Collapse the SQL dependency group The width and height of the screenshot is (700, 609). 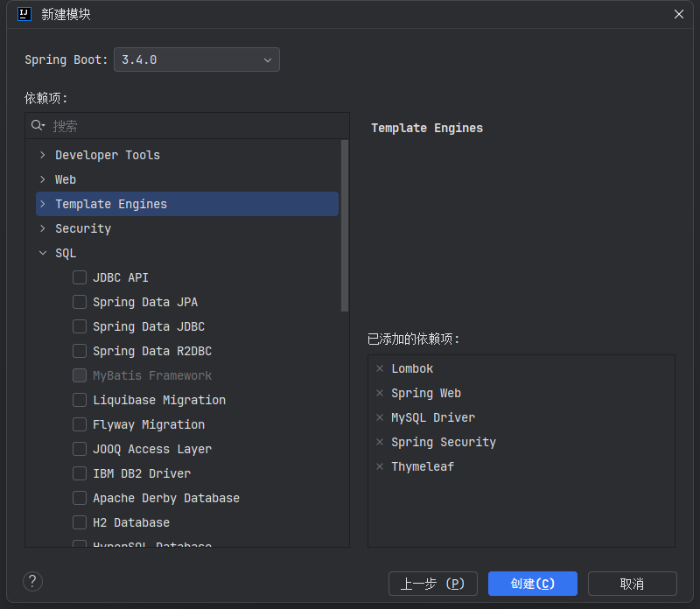click(43, 253)
